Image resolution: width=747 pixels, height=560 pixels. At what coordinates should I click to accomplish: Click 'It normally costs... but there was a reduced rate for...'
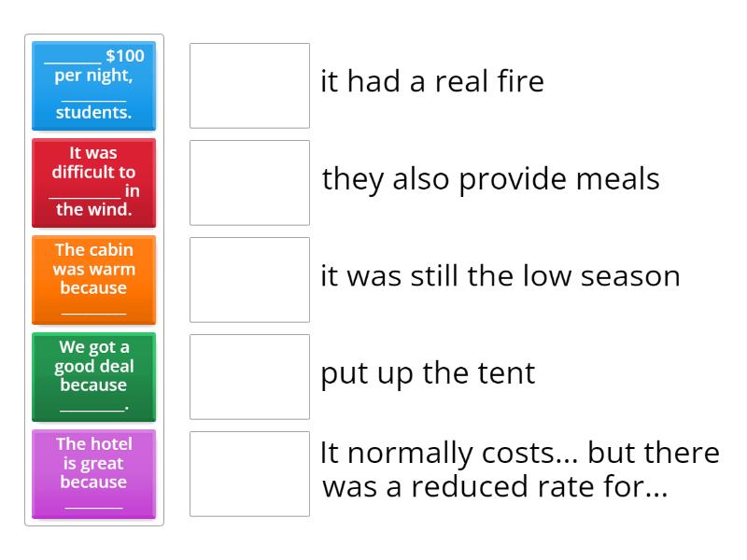coord(517,469)
